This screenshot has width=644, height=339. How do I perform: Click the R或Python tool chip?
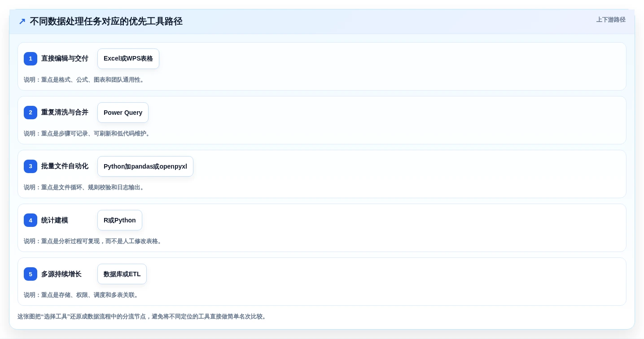[x=120, y=220]
